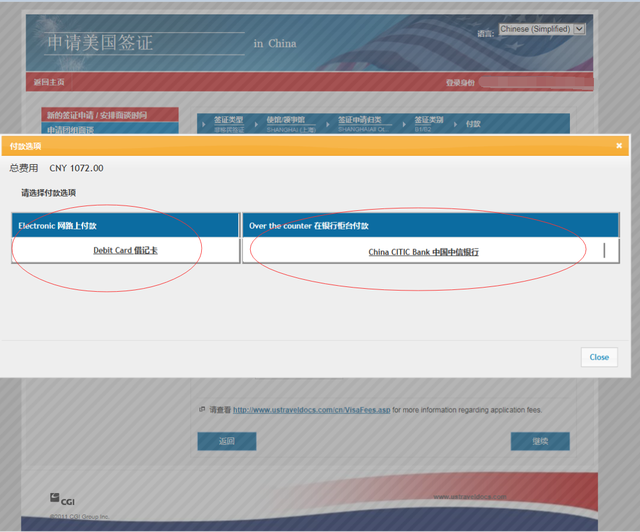
Task: Click the CGI logo in footer
Action: [x=62, y=499]
